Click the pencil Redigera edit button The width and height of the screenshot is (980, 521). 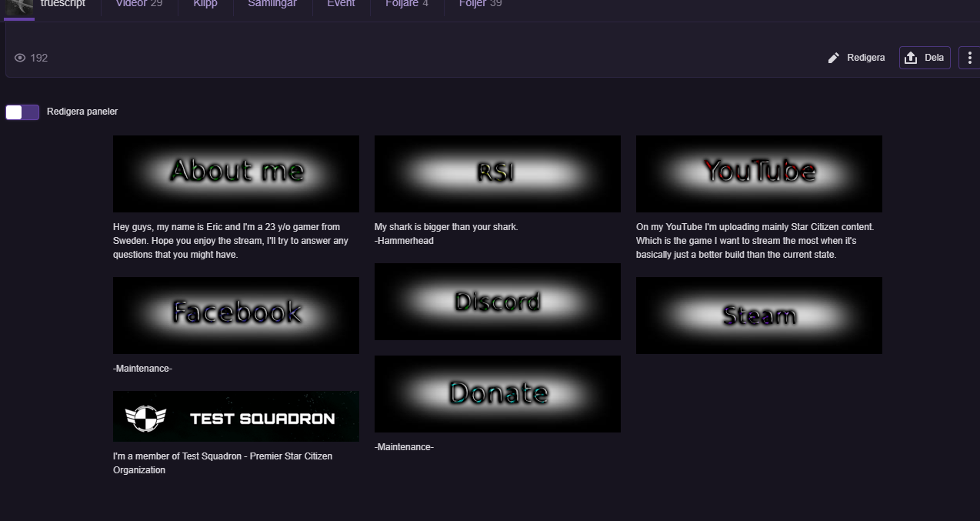pos(856,58)
